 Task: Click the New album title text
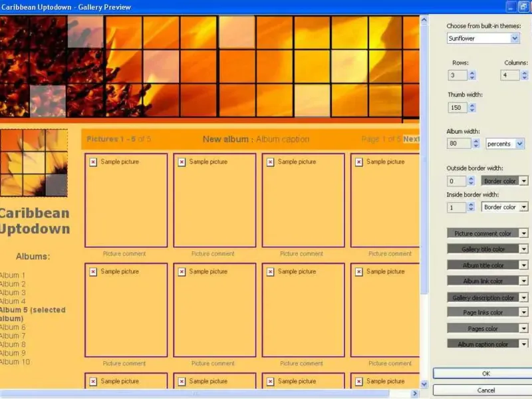coord(225,139)
